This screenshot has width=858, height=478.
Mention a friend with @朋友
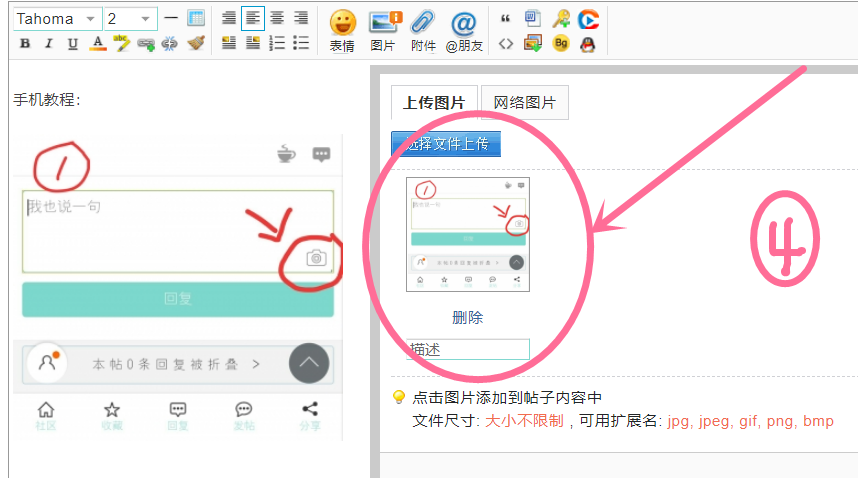pos(464,31)
